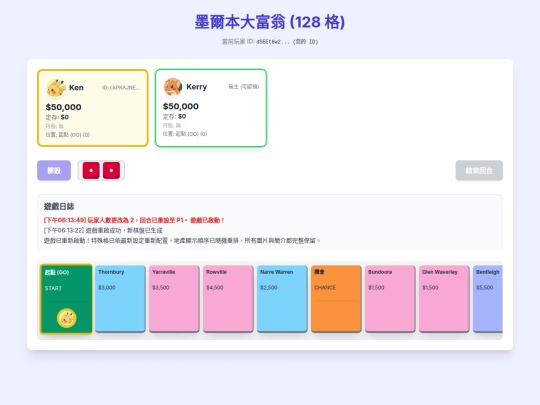Click Pikachu token on START tile
The width and height of the screenshot is (540, 405).
point(66,318)
